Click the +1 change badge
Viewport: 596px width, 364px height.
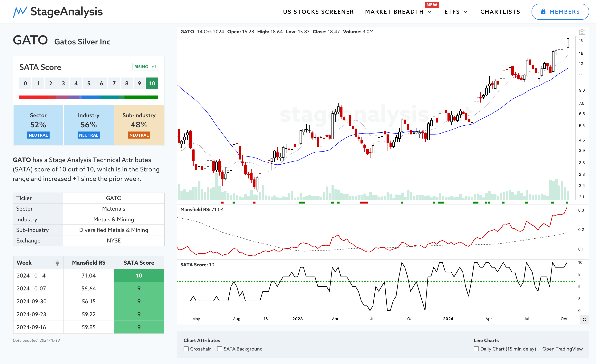tap(154, 67)
